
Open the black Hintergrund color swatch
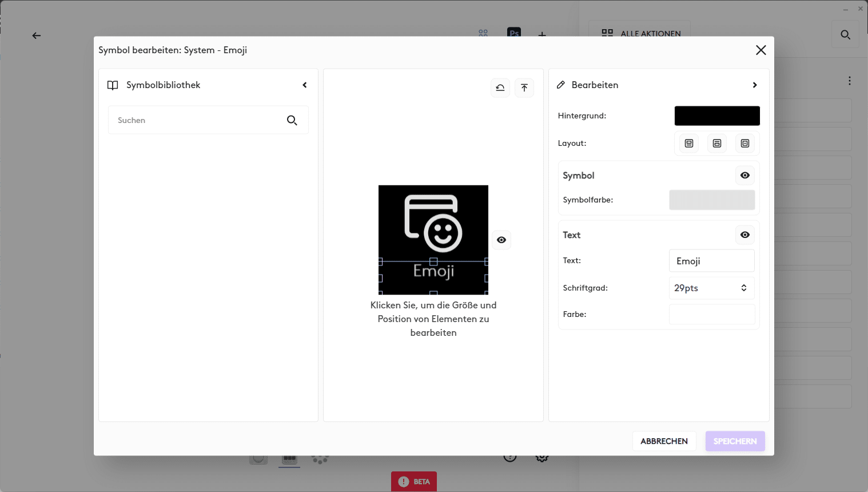click(717, 116)
